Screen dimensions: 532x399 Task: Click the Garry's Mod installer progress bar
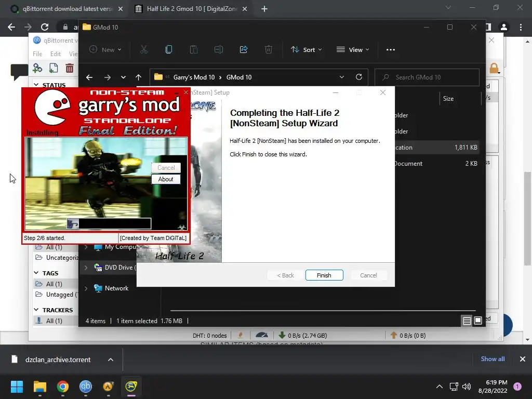pos(109,223)
